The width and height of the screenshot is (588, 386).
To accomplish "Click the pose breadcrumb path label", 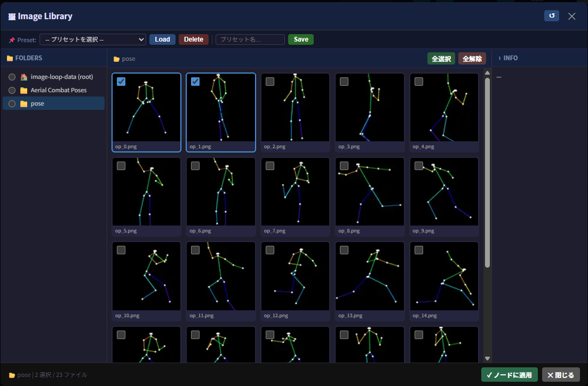I will pos(128,59).
